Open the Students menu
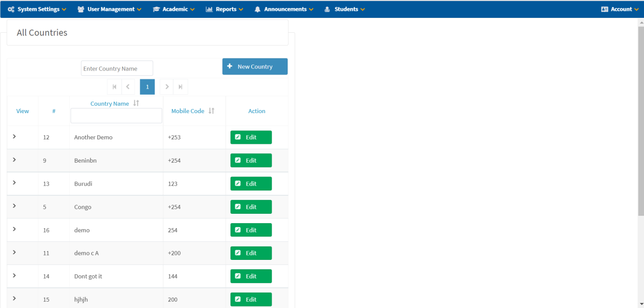 (x=344, y=9)
